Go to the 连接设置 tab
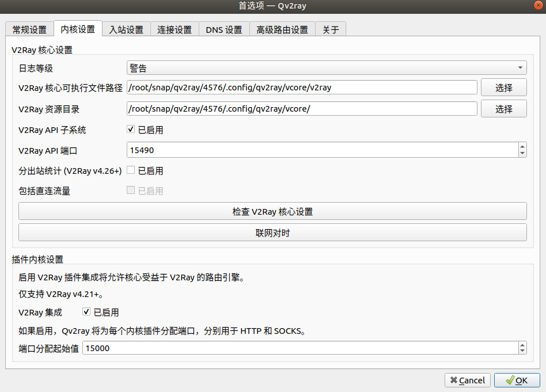 tap(175, 29)
